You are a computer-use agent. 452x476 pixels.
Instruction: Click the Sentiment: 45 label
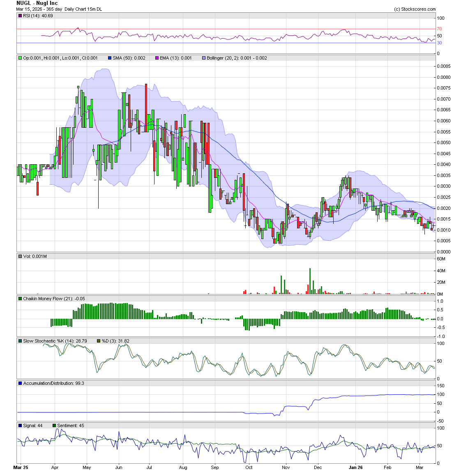(x=71, y=425)
